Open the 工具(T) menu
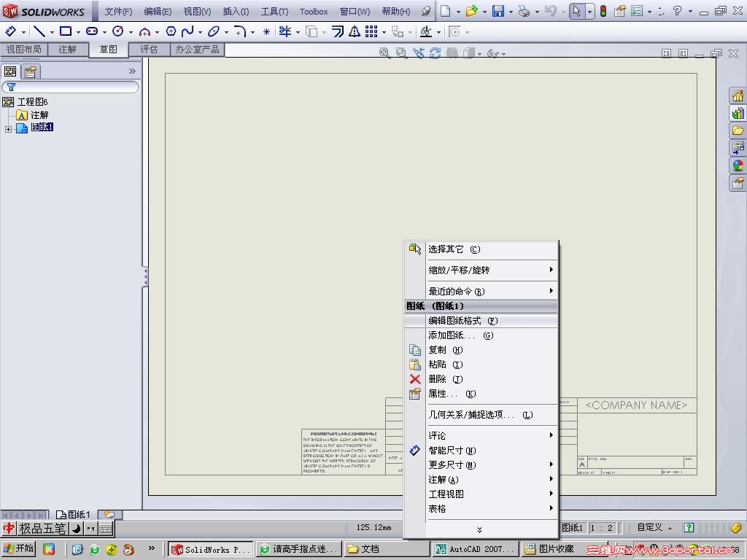747x560 pixels. (274, 12)
